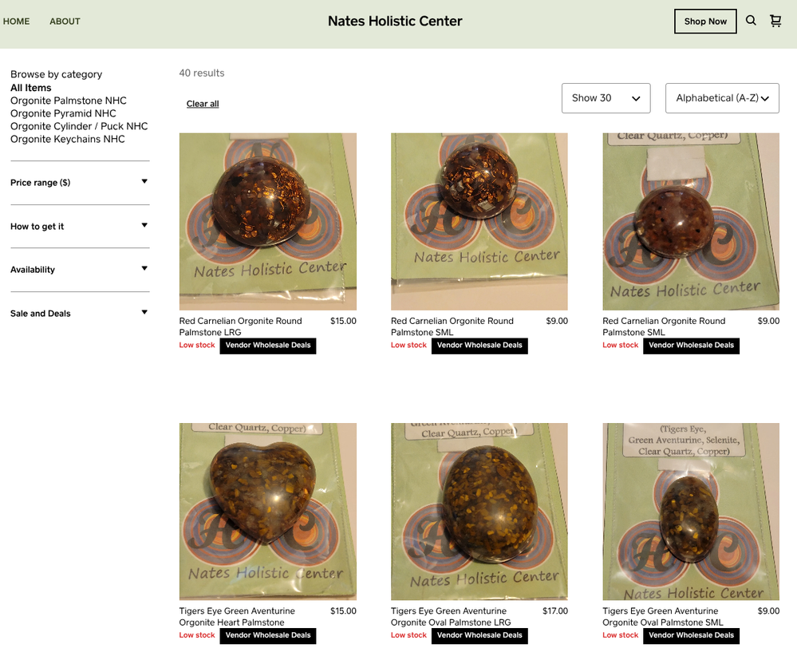The height and width of the screenshot is (672, 797).
Task: Expand the Sale and Deals filter
Action: [80, 314]
